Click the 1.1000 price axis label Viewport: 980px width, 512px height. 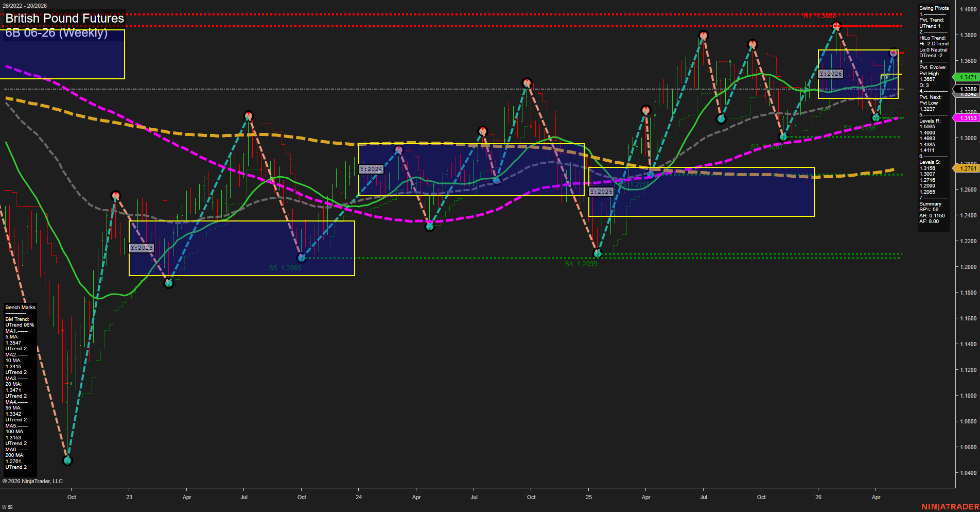tap(968, 396)
